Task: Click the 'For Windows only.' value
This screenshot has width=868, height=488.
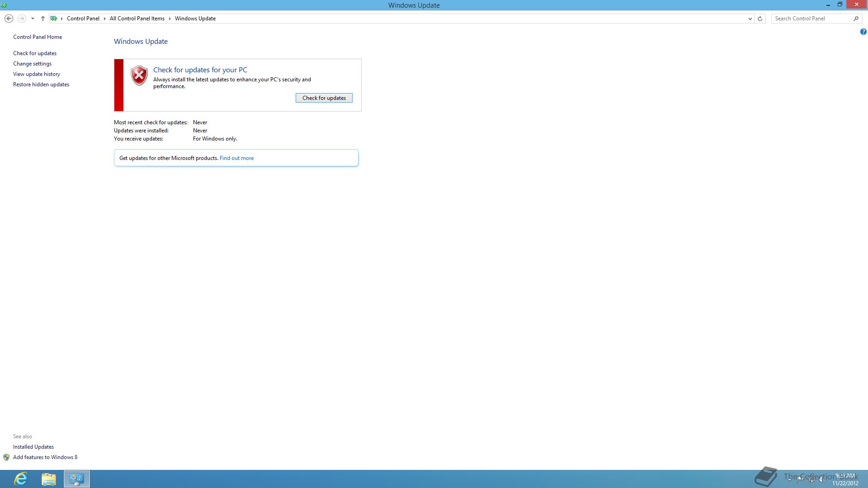Action: point(215,139)
